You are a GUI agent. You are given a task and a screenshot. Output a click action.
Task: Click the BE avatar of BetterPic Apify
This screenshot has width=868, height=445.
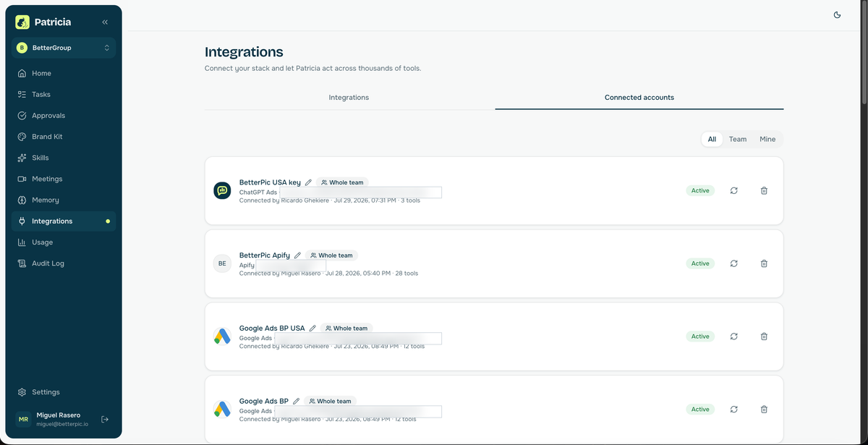pyautogui.click(x=222, y=263)
